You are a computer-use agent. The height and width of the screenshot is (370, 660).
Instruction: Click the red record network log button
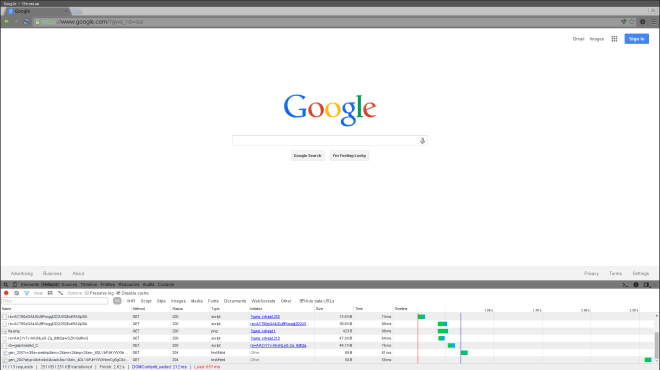(x=6, y=293)
